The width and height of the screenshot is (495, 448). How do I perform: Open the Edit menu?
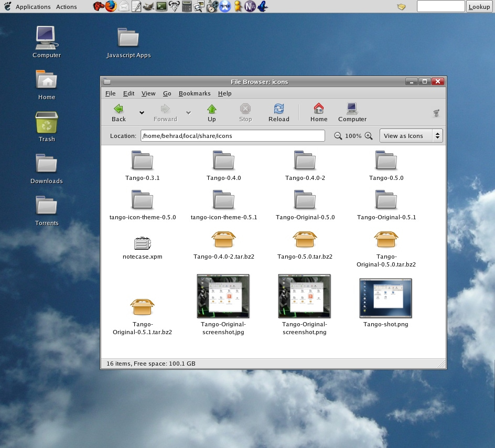coord(128,93)
